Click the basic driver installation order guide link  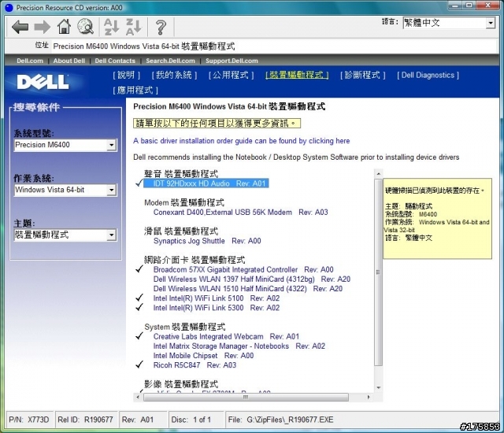pyautogui.click(x=242, y=141)
